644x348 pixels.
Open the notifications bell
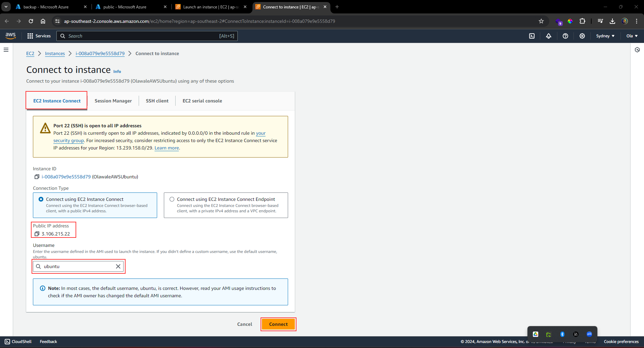549,36
